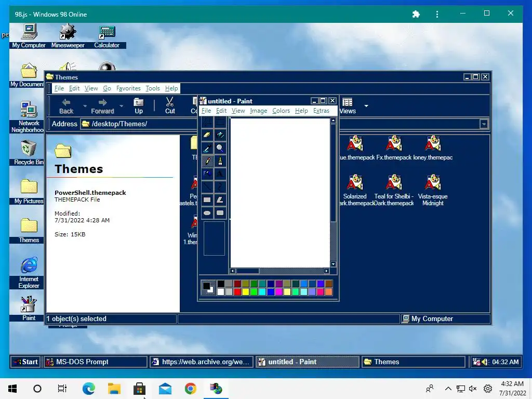Select the Brush tool in Paint
Viewport: 532px width, 399px height.
click(220, 161)
